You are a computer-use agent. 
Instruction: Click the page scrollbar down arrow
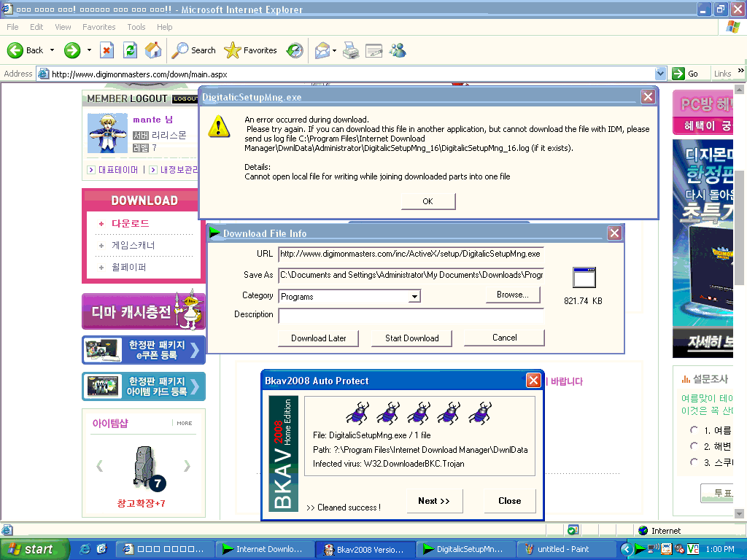tap(740, 514)
